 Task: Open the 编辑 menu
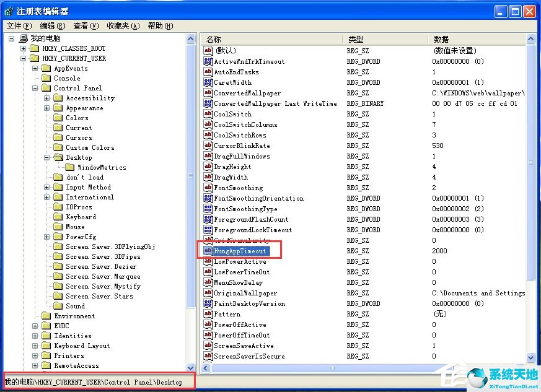click(52, 26)
